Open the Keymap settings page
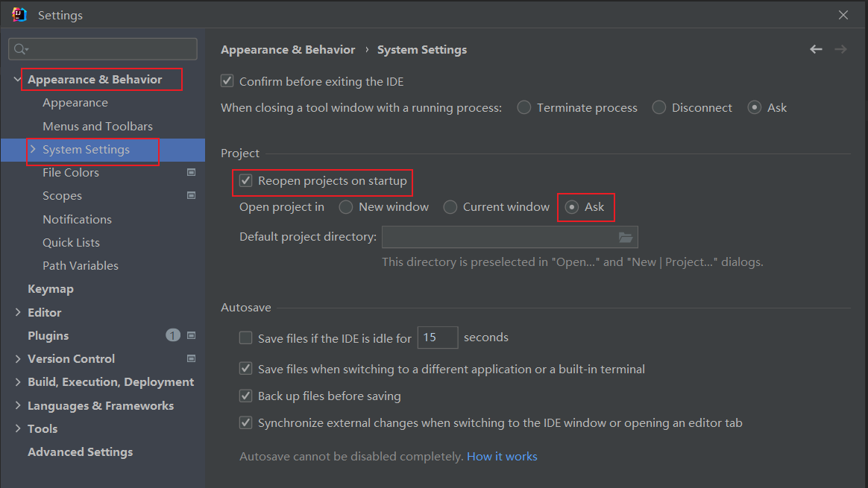 point(51,289)
